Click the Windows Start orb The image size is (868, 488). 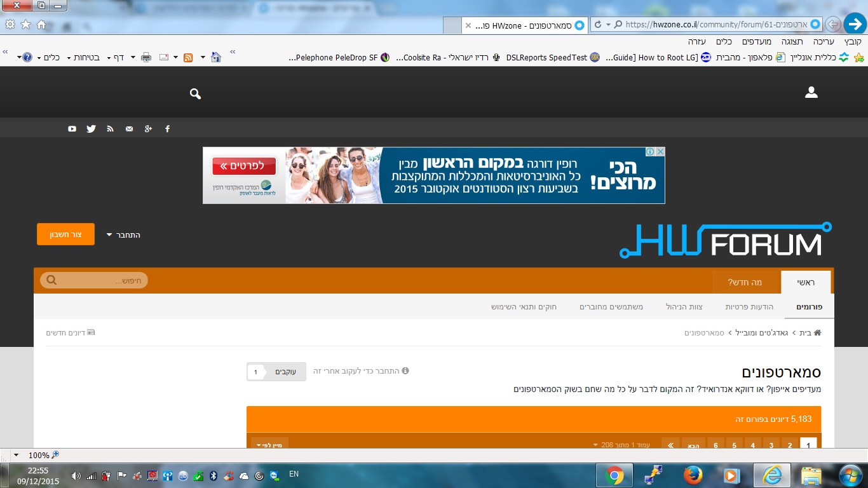pyautogui.click(x=850, y=475)
